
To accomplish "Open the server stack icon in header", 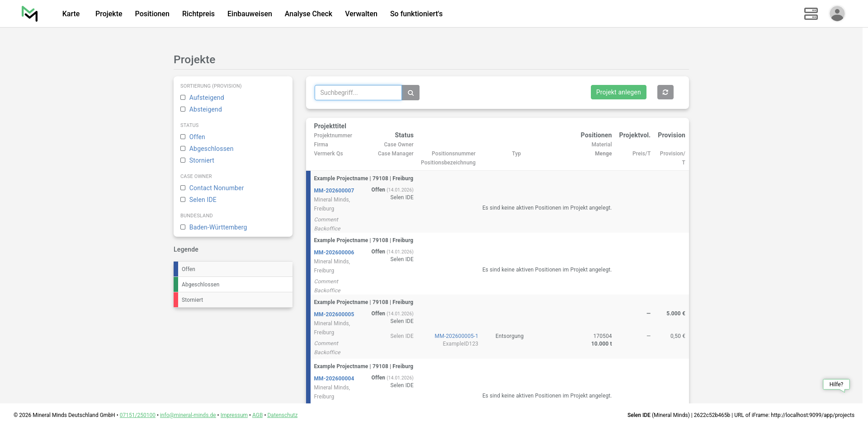I will coord(811,14).
